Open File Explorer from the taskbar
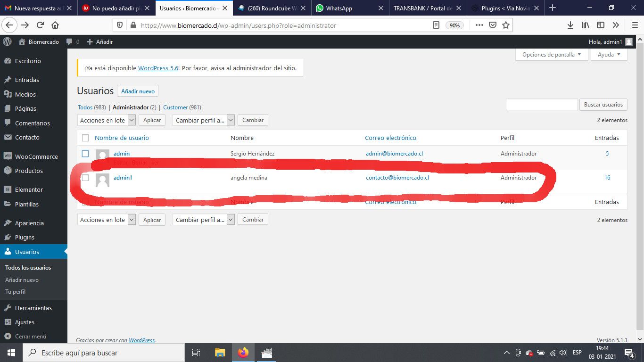The height and width of the screenshot is (362, 644). (x=220, y=353)
